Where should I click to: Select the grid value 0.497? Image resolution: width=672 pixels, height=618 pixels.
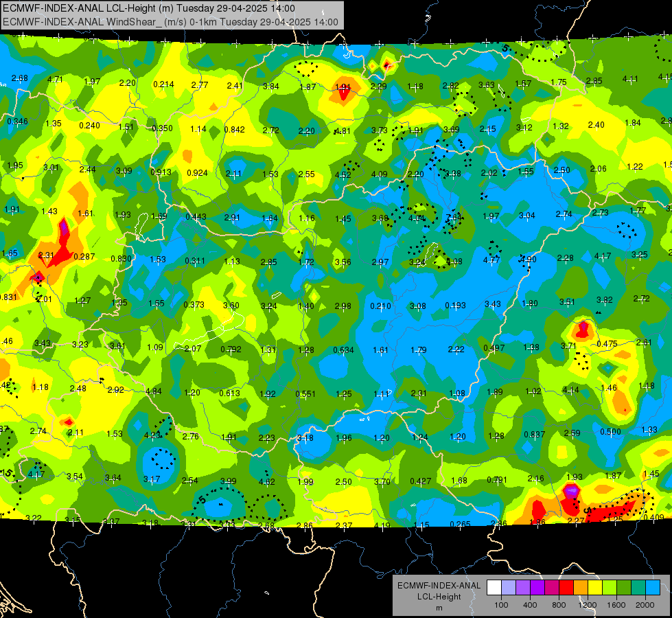tap(494, 347)
